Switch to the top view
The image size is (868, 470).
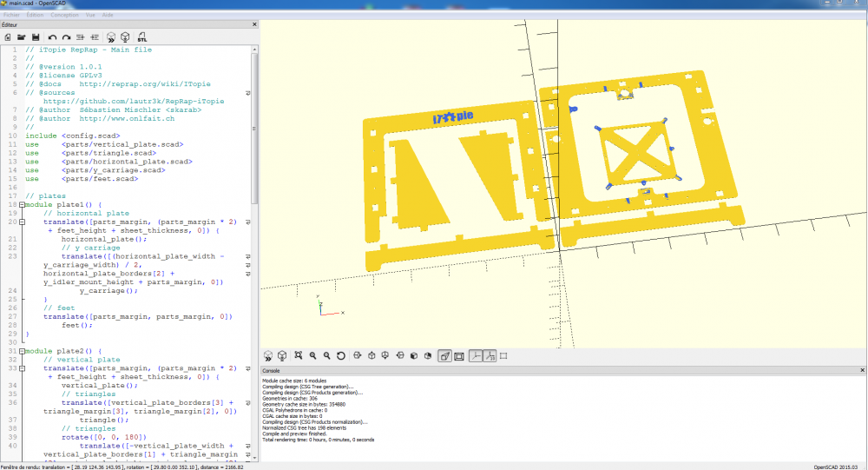372,356
